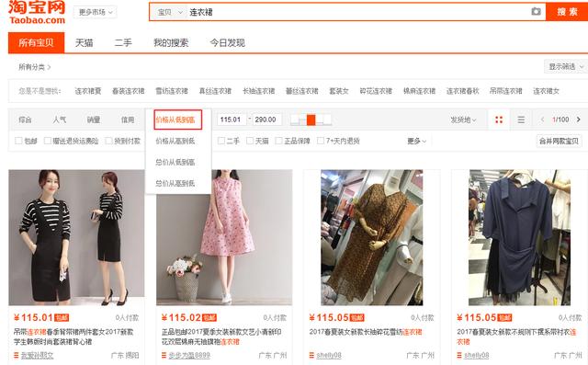
Task: Open the 宝贝 search type dropdown
Action: 170,12
